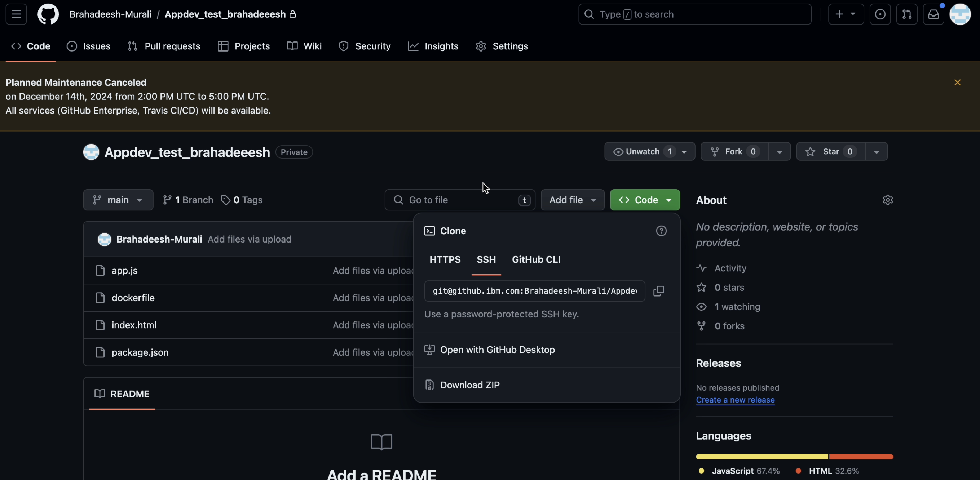Click Appdev_test_brahadeeesh breadcrumb link

pos(225,14)
